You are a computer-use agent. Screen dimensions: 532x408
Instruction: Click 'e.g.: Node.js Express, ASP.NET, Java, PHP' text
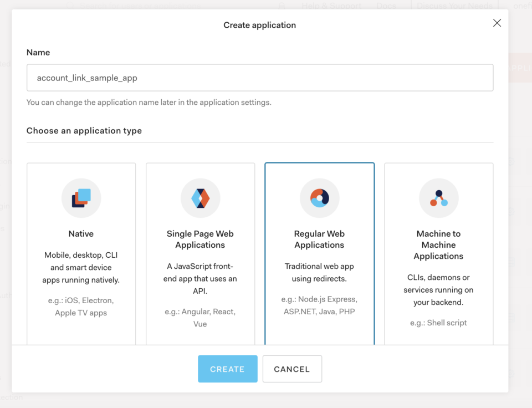click(x=319, y=305)
